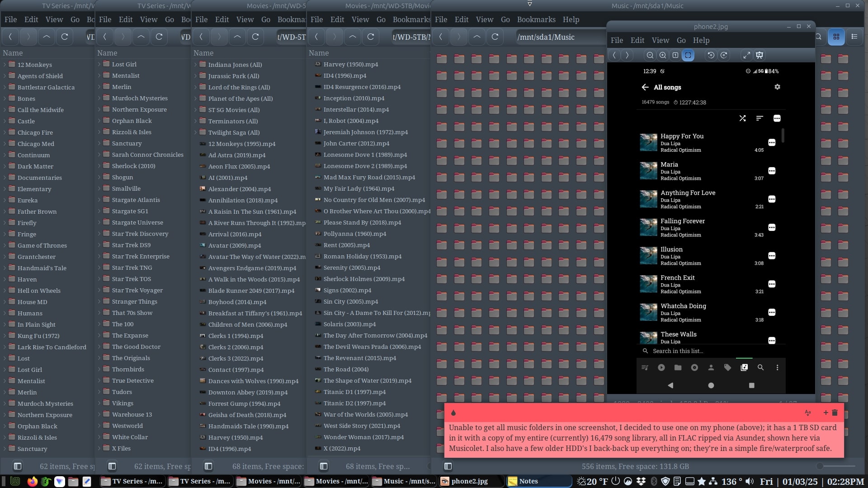868x488 pixels.
Task: Toggle sidebar in Music window status bar
Action: (x=448, y=466)
